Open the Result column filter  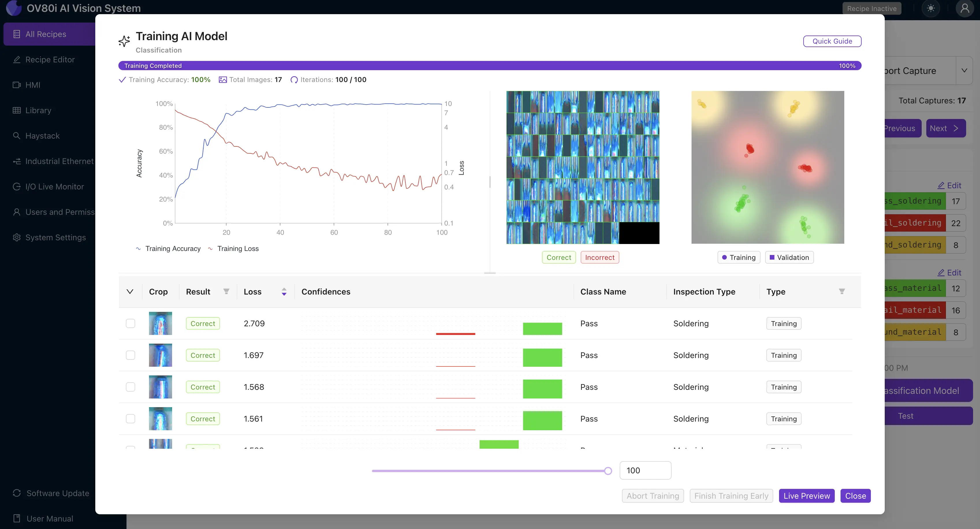226,291
